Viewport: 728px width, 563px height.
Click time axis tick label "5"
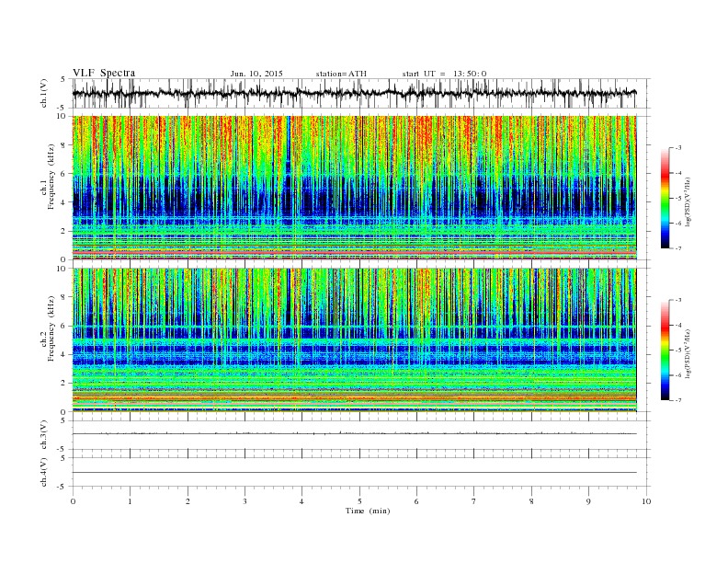[359, 501]
